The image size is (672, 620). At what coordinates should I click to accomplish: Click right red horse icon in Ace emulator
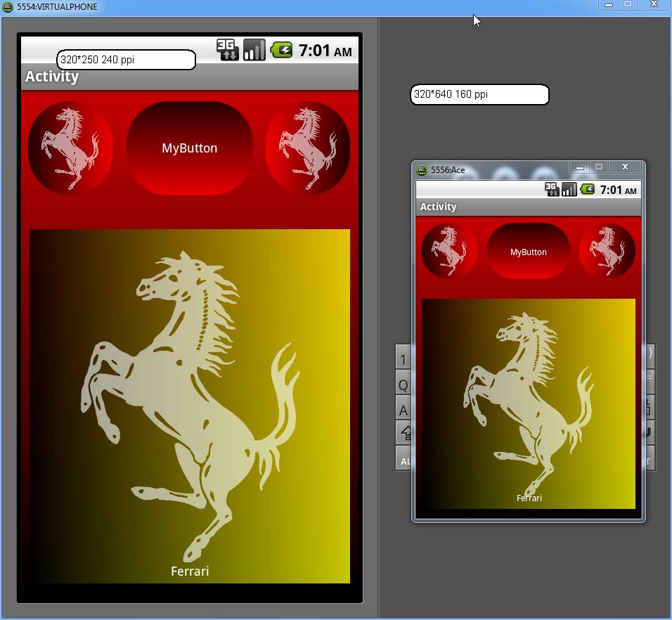pyautogui.click(x=607, y=251)
